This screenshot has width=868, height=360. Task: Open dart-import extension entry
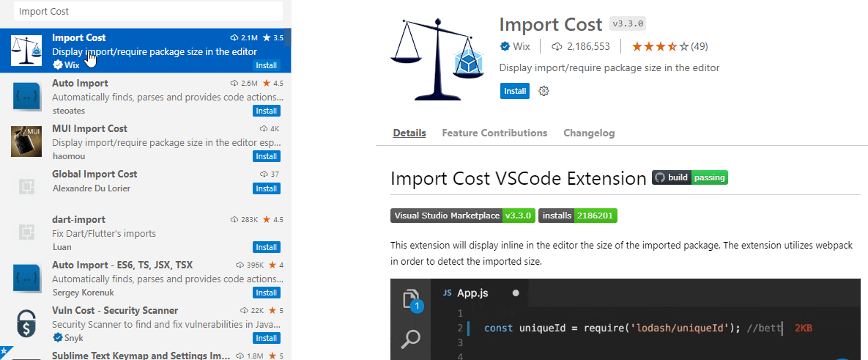tap(146, 232)
